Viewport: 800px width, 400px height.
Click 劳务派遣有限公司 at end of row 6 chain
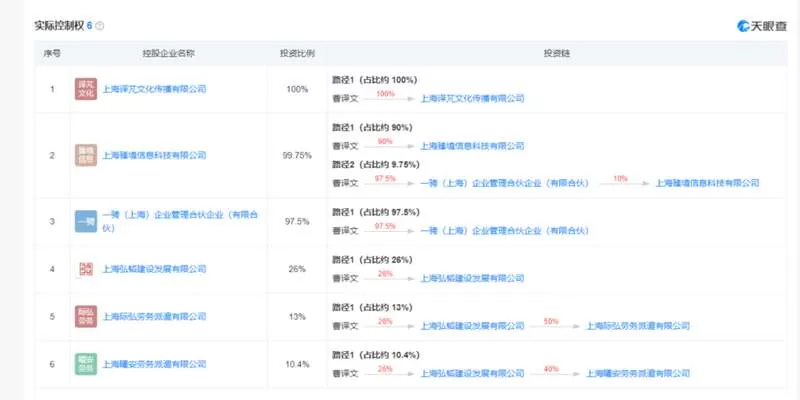[638, 373]
